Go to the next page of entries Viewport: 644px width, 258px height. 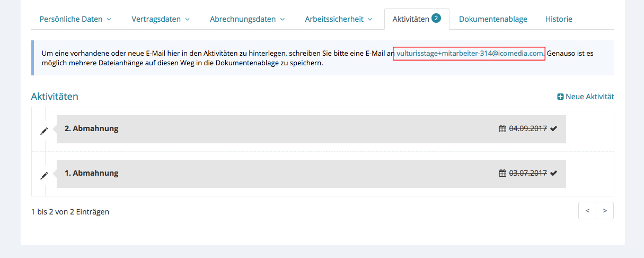[x=605, y=211]
